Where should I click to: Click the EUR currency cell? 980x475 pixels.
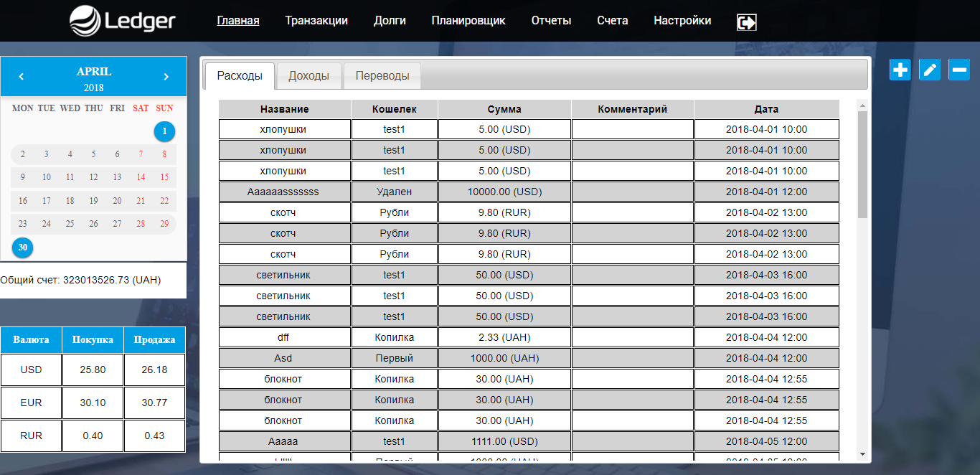tap(31, 403)
